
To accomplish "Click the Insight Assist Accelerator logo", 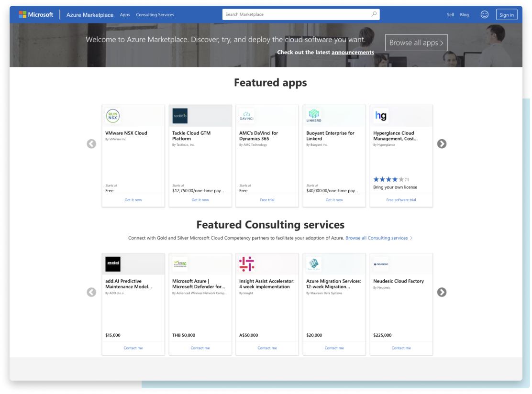I will click(247, 264).
